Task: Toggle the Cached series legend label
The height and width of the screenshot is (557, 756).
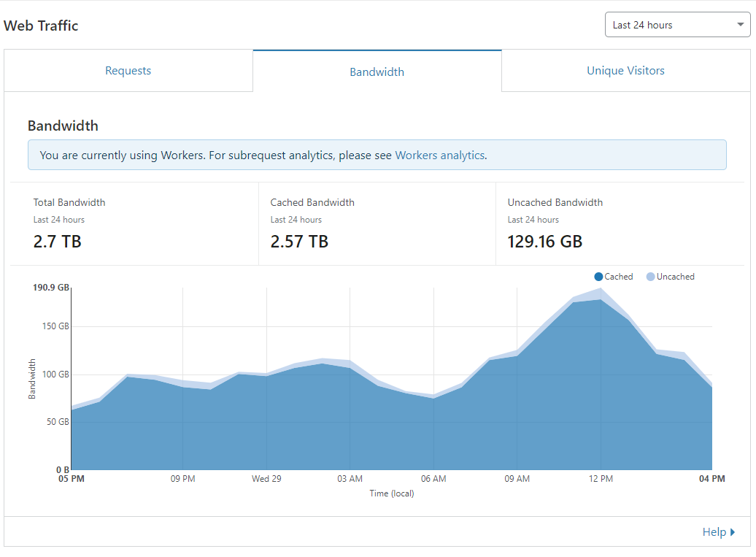Action: click(x=619, y=277)
